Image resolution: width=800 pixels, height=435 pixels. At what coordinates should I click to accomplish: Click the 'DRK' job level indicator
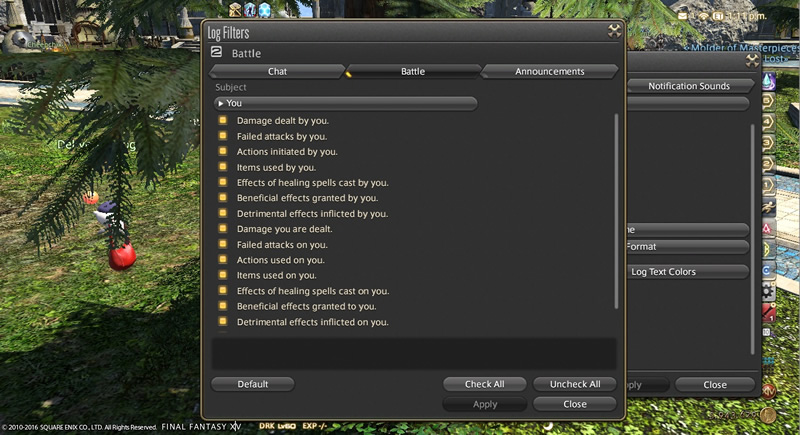coord(277,426)
